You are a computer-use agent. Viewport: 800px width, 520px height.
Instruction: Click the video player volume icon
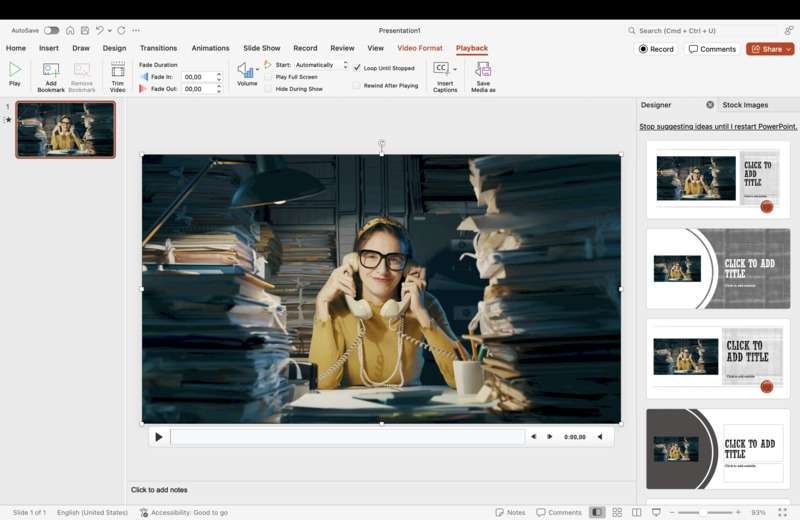[600, 437]
